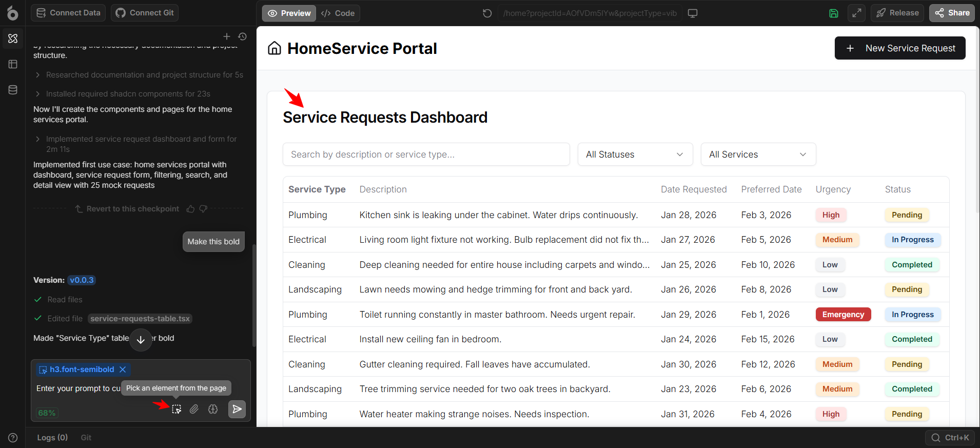
Task: Open the table layout sidebar icon
Action: [13, 64]
